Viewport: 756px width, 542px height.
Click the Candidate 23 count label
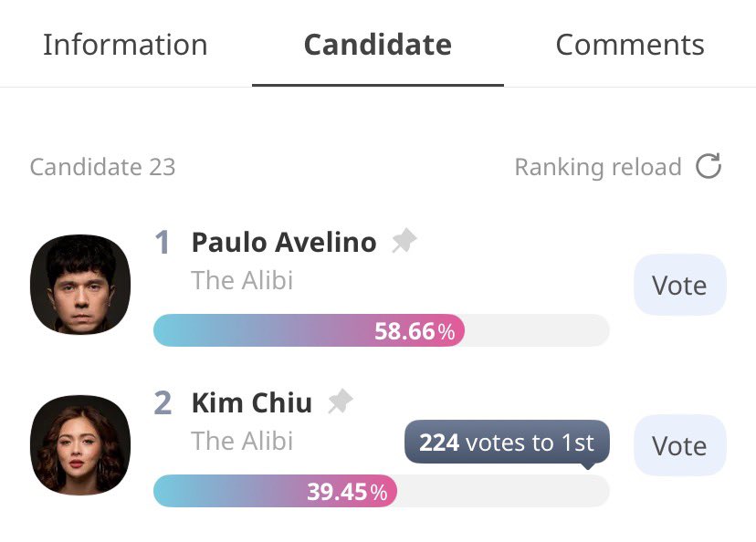point(102,167)
